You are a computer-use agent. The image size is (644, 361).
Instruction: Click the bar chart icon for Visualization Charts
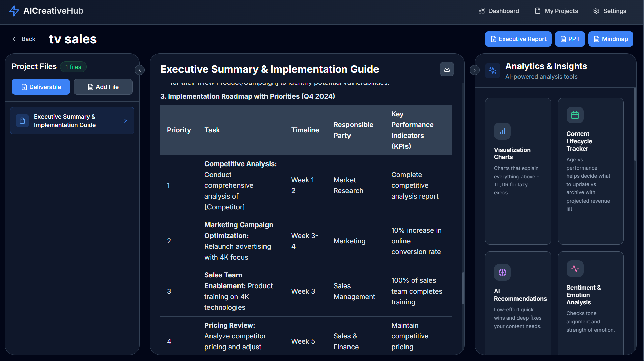[x=502, y=131]
